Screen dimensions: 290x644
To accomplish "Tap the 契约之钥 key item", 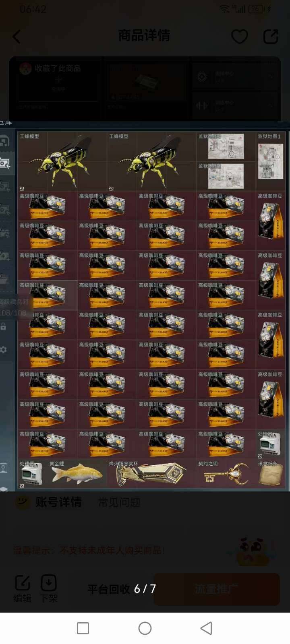I will point(226,475).
